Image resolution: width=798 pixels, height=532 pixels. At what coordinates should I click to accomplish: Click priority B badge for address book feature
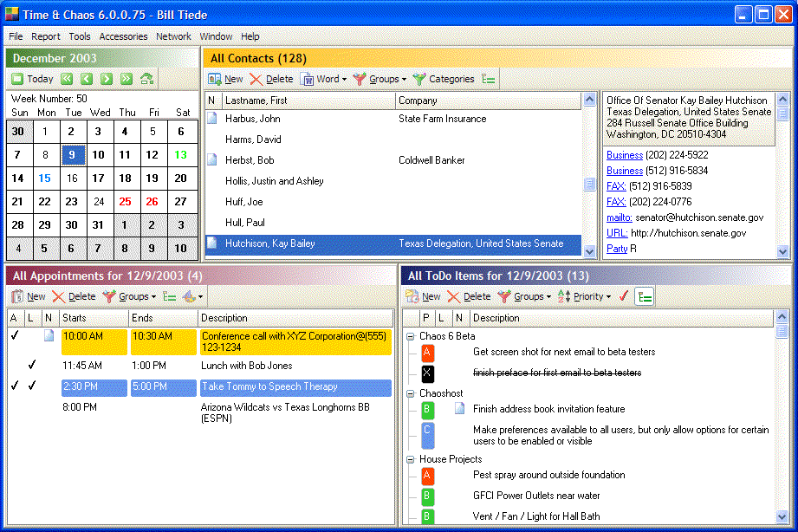427,409
